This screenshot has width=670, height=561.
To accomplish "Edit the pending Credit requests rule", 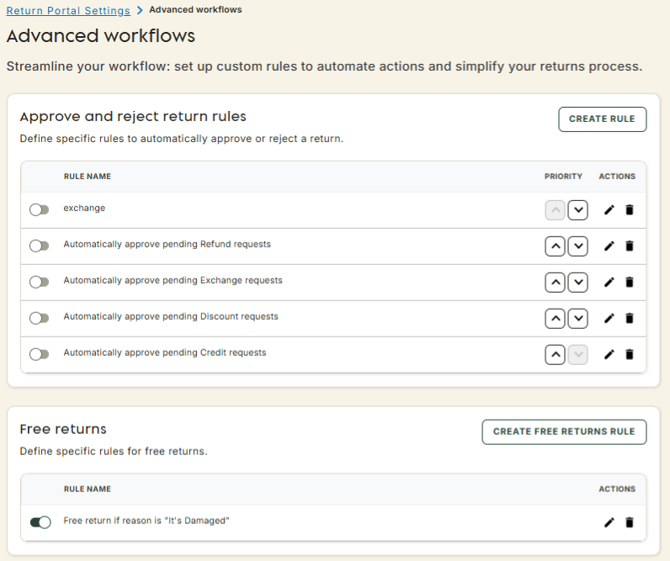I will coord(609,354).
